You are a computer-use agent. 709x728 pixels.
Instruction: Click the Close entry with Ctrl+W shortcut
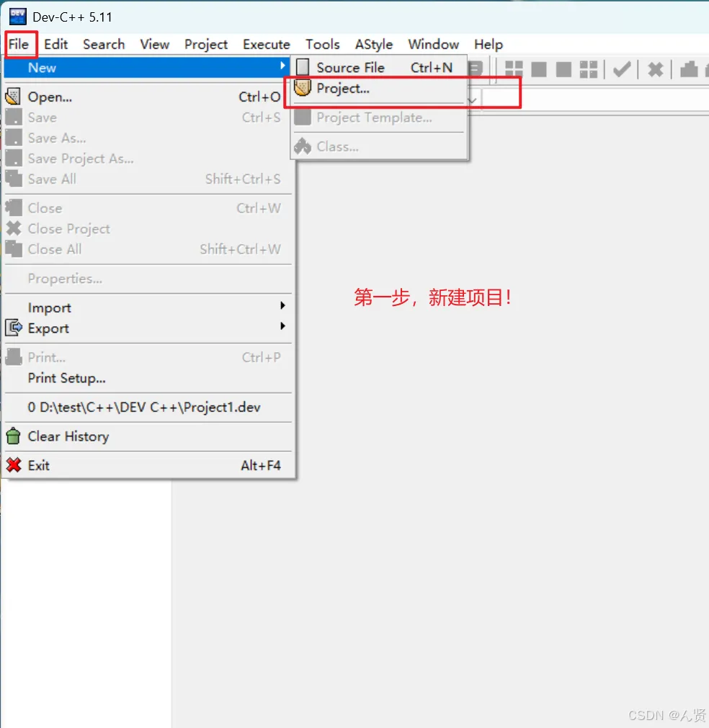(147, 208)
